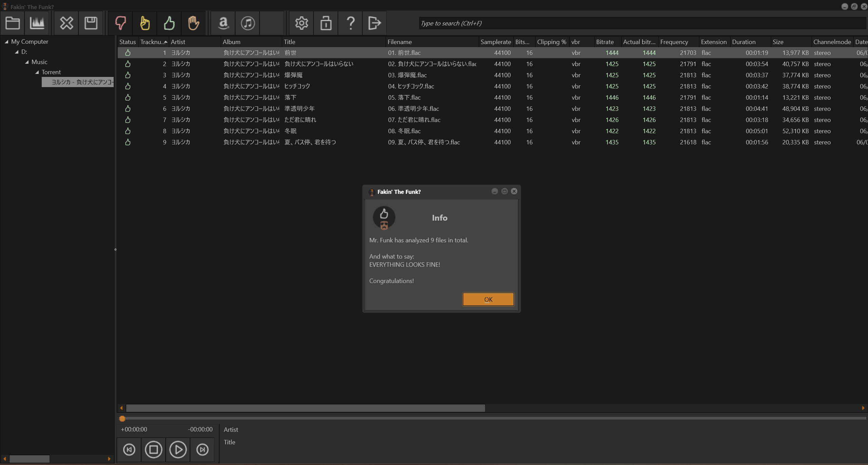Open settings via the gear icon
Screen dimensions: 868x465
coord(301,23)
